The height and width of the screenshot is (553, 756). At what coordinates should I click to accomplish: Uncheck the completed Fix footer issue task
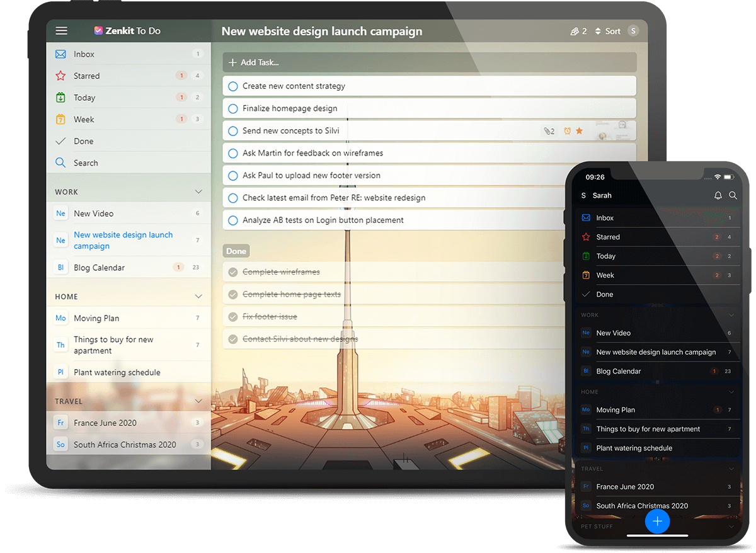233,317
